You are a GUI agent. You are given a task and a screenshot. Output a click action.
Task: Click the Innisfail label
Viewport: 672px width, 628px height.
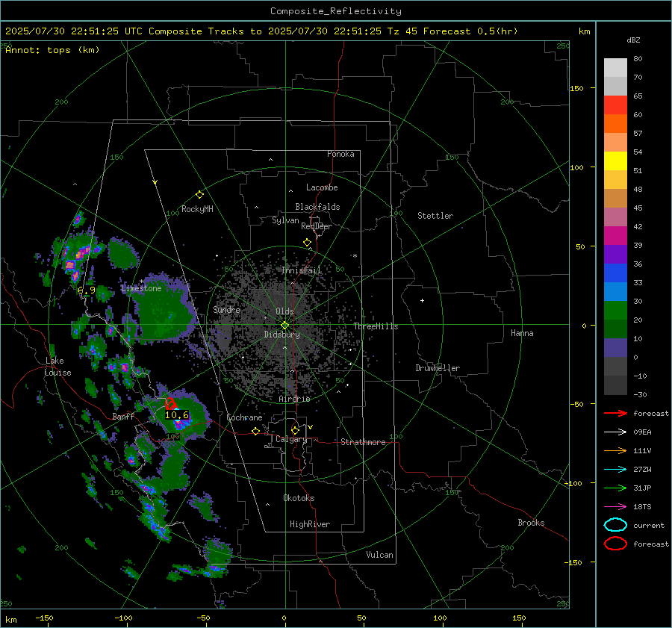(302, 270)
